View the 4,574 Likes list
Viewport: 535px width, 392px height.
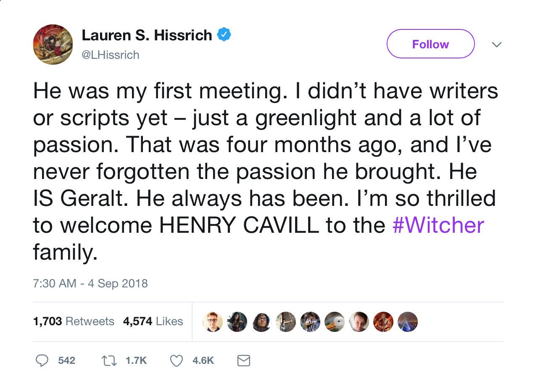click(153, 321)
